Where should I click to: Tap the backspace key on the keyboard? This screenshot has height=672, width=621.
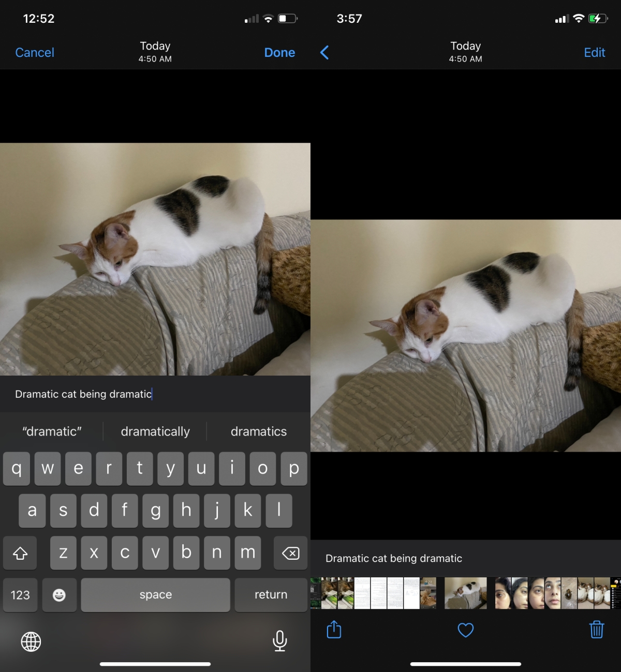(x=290, y=553)
